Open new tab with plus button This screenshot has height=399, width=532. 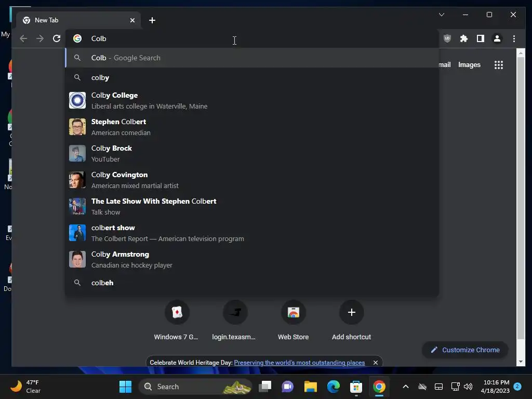click(152, 20)
